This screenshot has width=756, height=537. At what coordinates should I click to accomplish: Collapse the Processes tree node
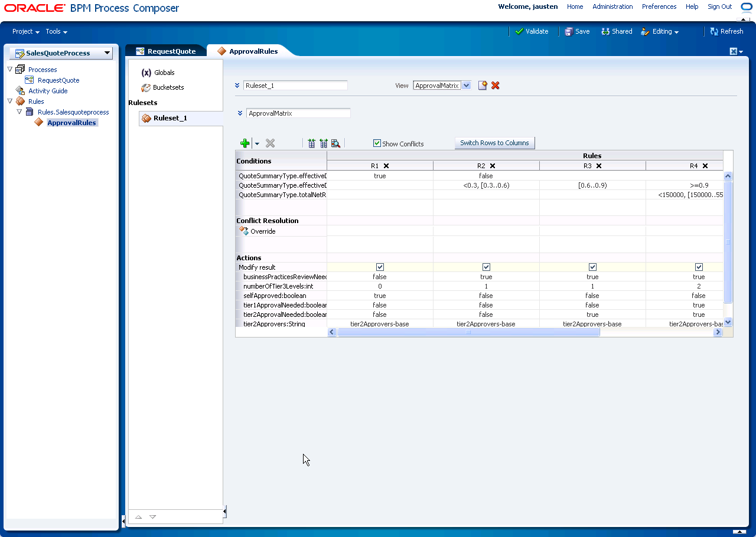pyautogui.click(x=10, y=69)
